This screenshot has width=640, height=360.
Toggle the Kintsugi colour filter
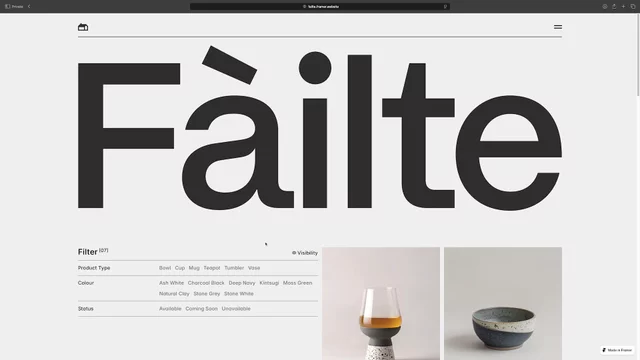pos(269,283)
